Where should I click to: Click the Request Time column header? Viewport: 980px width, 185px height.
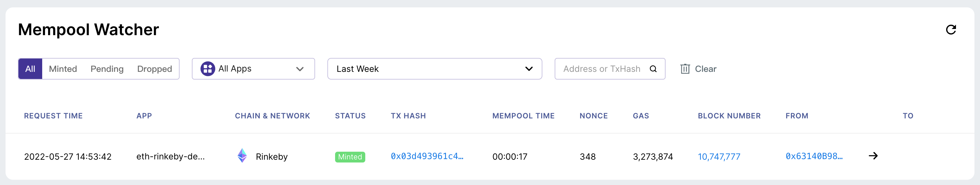point(53,116)
